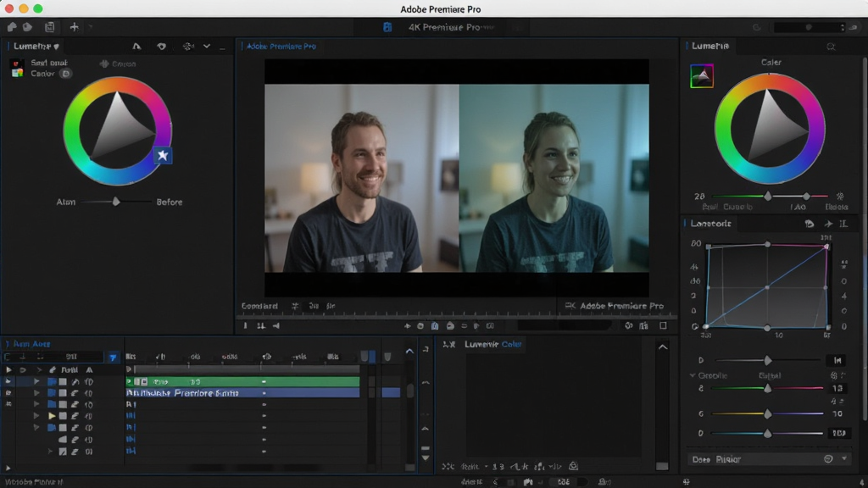Click the 4K Adobe Premiere Pro label under the preview

[615, 306]
